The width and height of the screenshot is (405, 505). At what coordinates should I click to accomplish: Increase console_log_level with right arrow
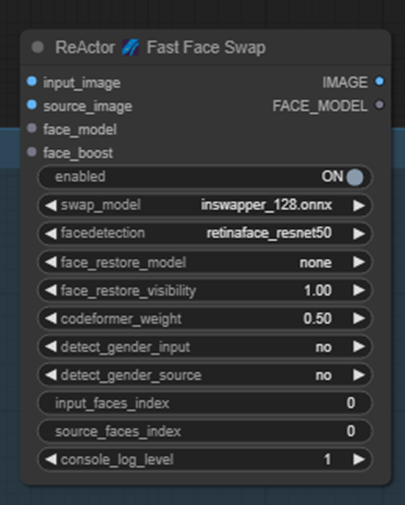359,460
